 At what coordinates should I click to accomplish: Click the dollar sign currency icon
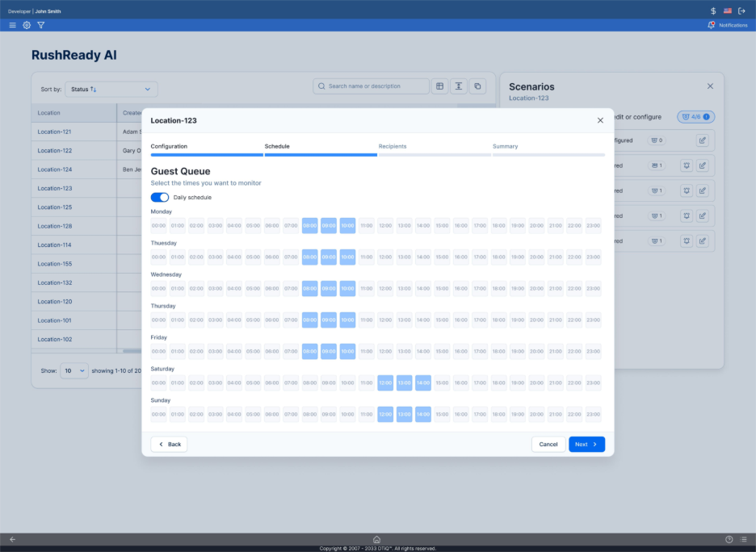pos(713,10)
